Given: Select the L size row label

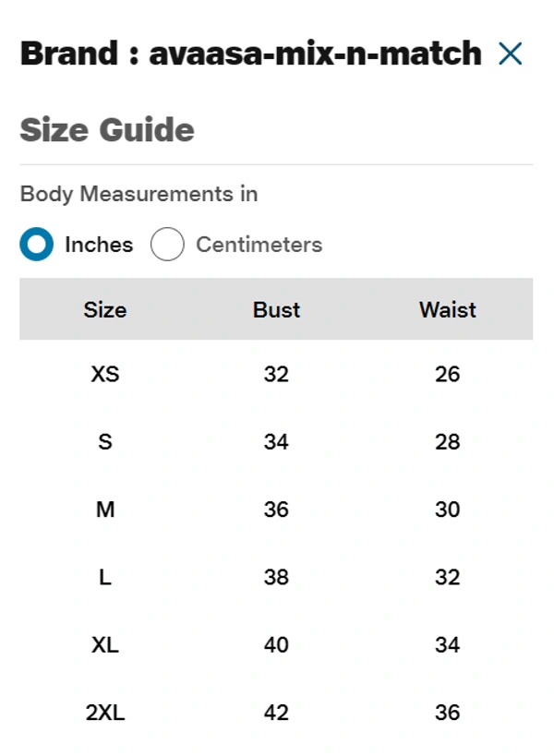Looking at the screenshot, I should (x=105, y=577).
